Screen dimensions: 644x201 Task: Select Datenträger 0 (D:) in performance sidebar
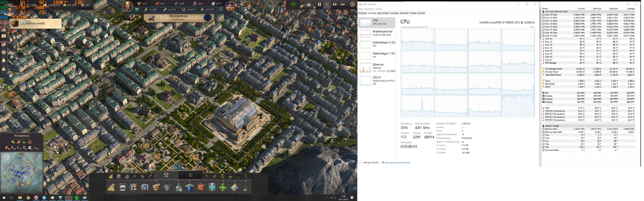coord(377,44)
